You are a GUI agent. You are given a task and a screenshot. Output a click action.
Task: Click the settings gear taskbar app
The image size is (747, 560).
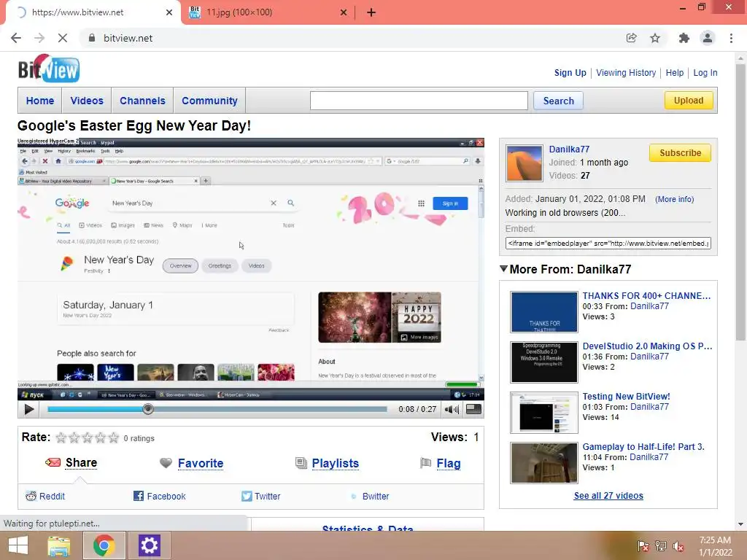click(x=149, y=545)
